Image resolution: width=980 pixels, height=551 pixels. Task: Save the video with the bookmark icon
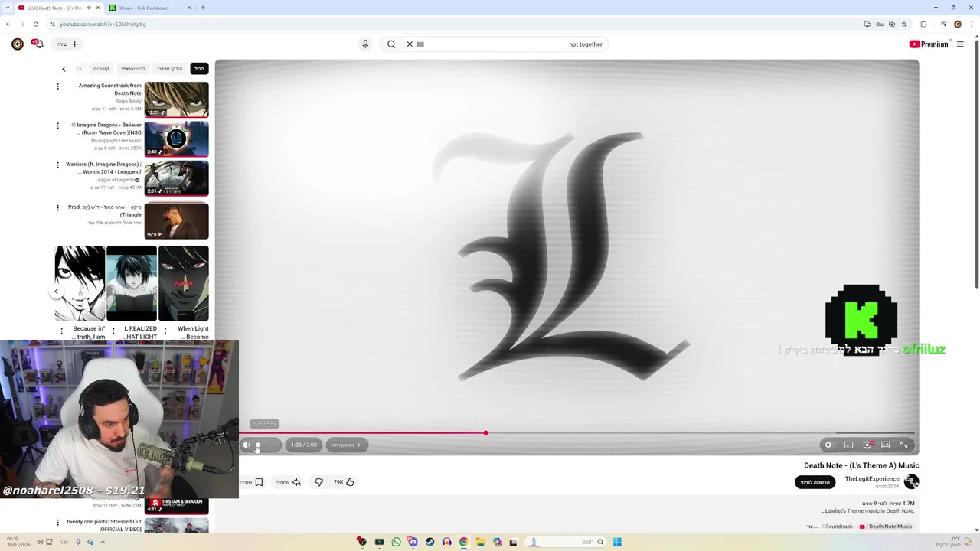click(259, 482)
